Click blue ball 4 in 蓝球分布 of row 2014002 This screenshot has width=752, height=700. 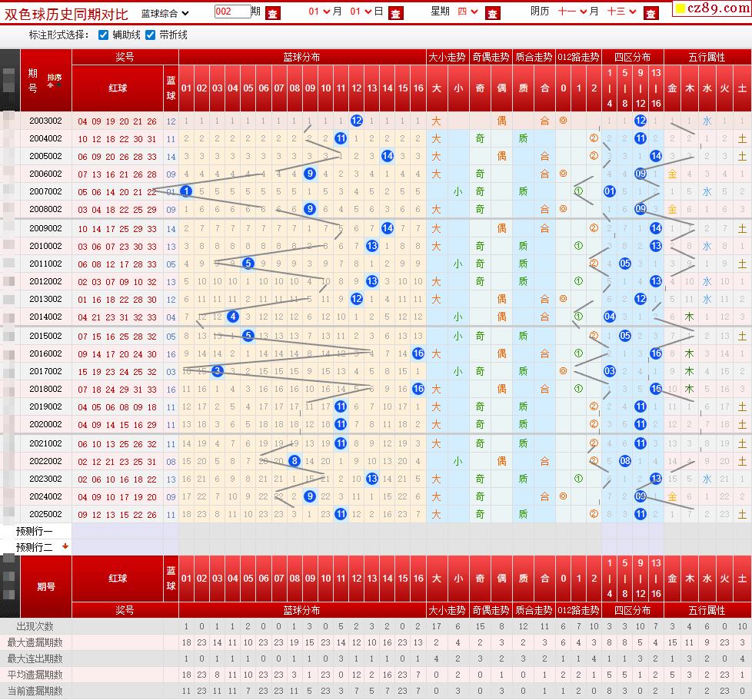233,317
